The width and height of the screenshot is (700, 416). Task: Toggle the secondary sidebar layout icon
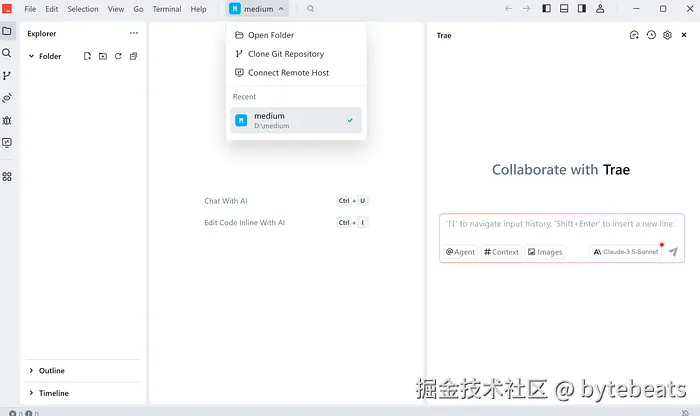pos(582,8)
